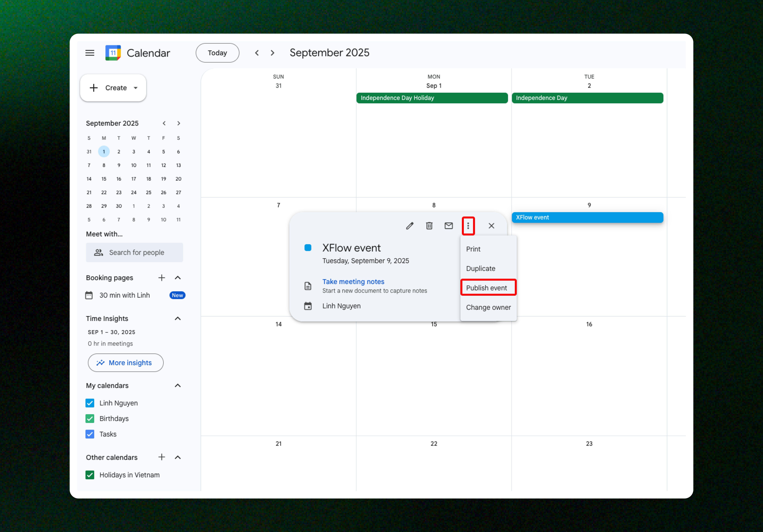Go to previous month in header
763x532 pixels.
pyautogui.click(x=257, y=53)
